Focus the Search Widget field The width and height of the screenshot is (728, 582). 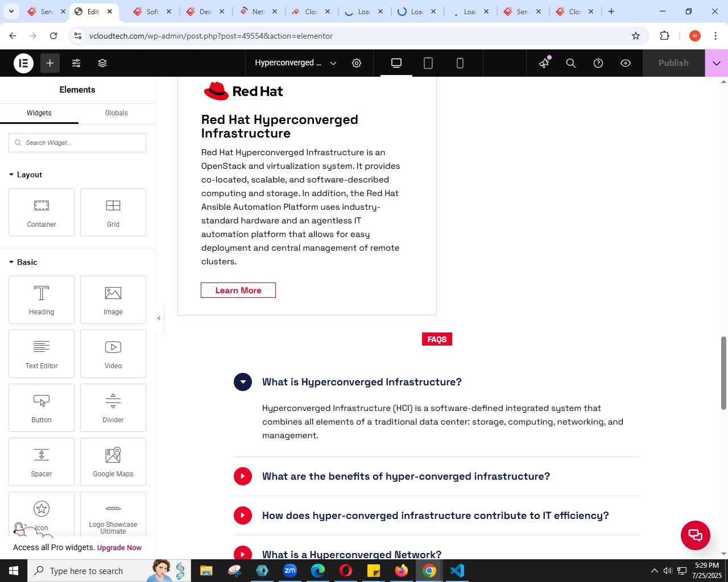pos(77,143)
